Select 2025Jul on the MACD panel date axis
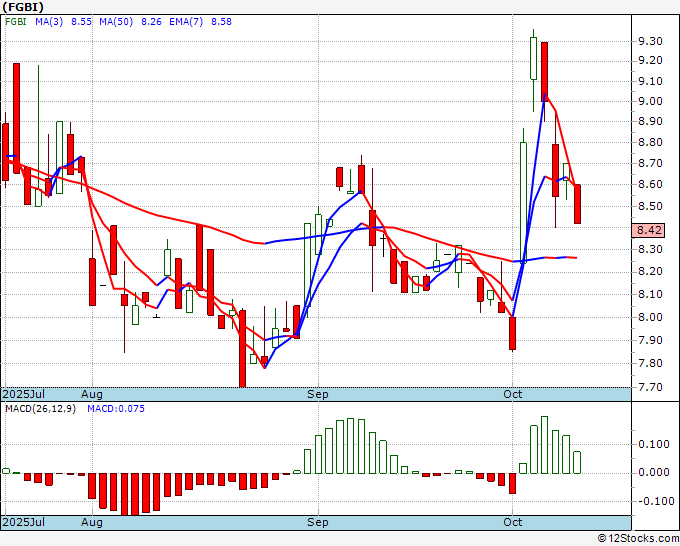Viewport: 680px width, 546px height. point(24,522)
